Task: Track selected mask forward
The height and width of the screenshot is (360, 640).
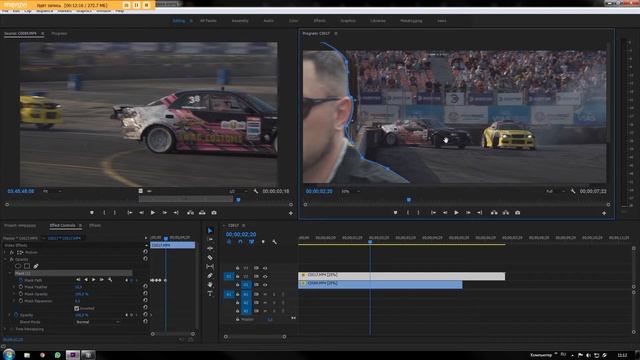Action: 94,280
